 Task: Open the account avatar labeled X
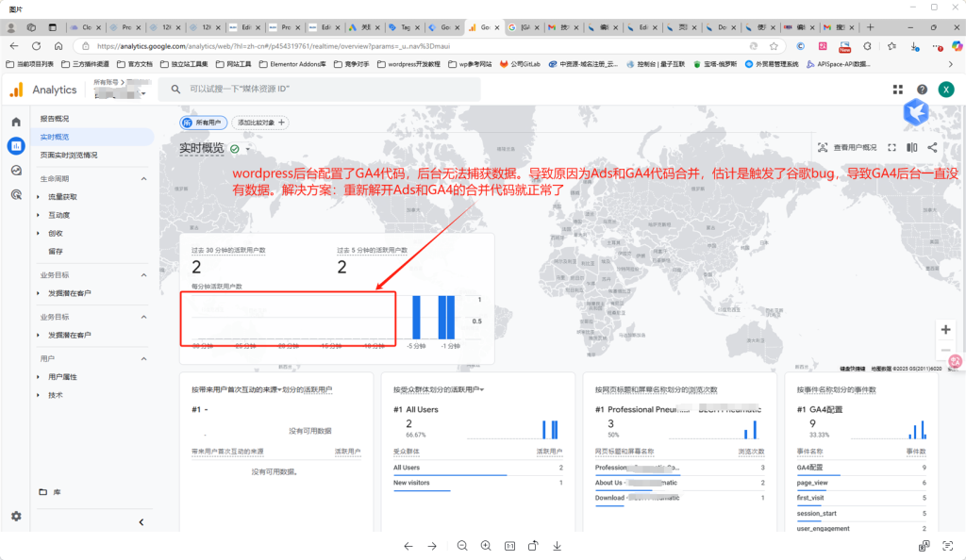point(945,90)
